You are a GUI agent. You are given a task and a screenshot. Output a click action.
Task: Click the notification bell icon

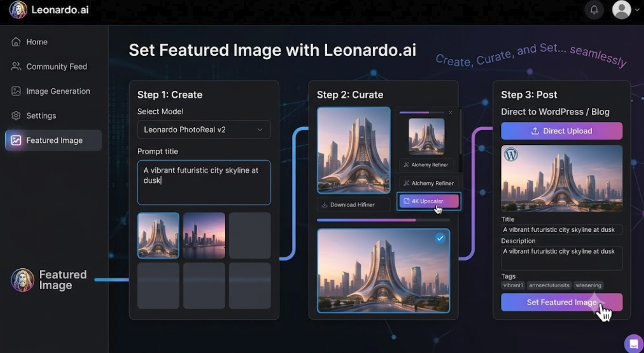coord(594,10)
